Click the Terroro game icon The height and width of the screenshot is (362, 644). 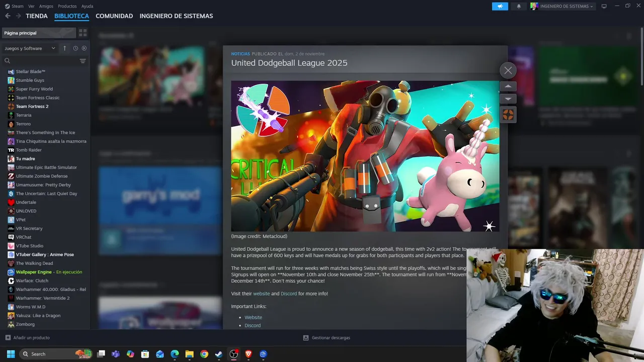coord(11,124)
